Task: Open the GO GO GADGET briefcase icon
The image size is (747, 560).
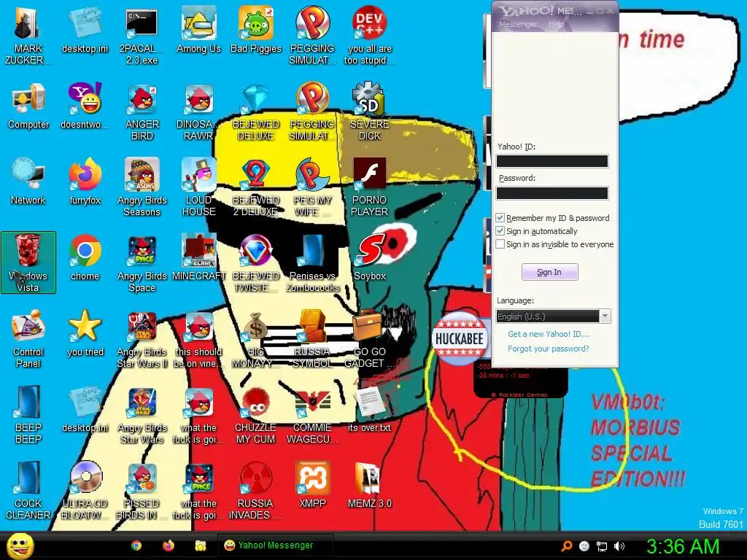Action: click(x=369, y=338)
